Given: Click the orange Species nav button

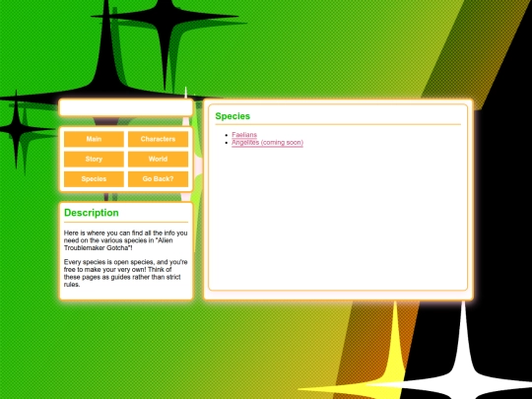Looking at the screenshot, I should 94,179.
